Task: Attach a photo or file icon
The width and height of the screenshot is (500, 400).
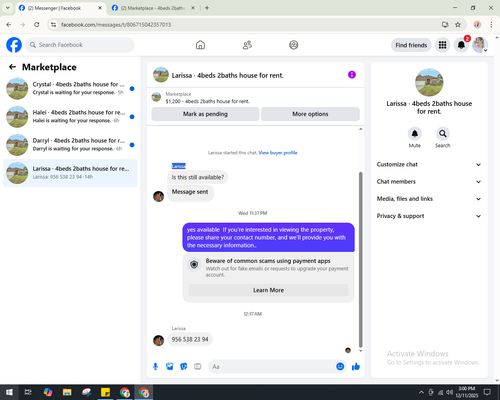Action: coord(170,367)
